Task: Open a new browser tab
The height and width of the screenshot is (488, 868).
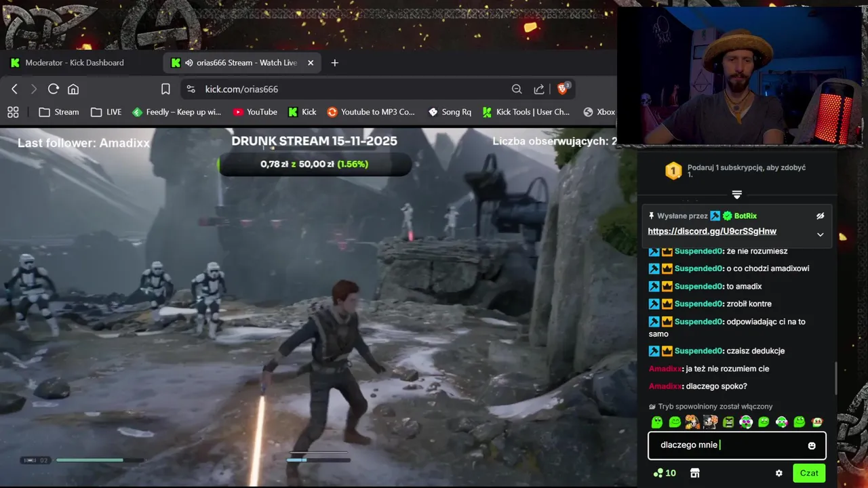Action: (x=334, y=62)
